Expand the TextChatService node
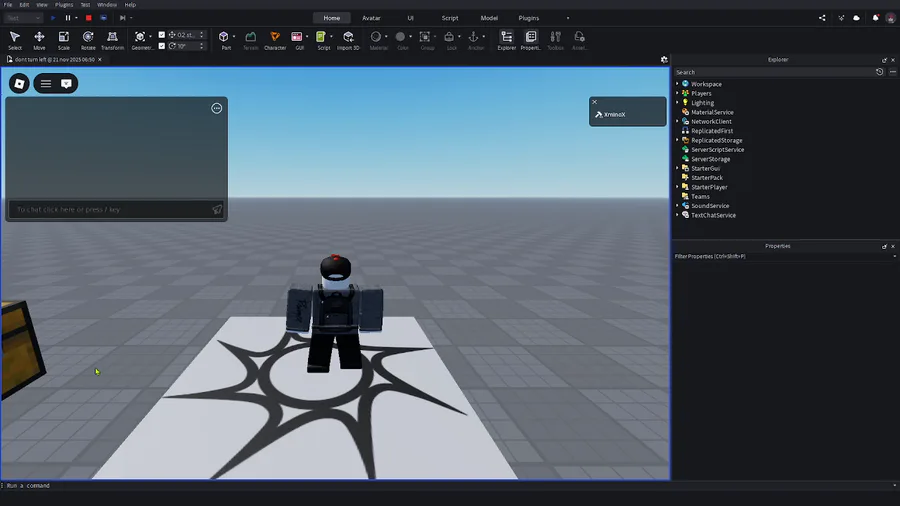 pyautogui.click(x=677, y=215)
